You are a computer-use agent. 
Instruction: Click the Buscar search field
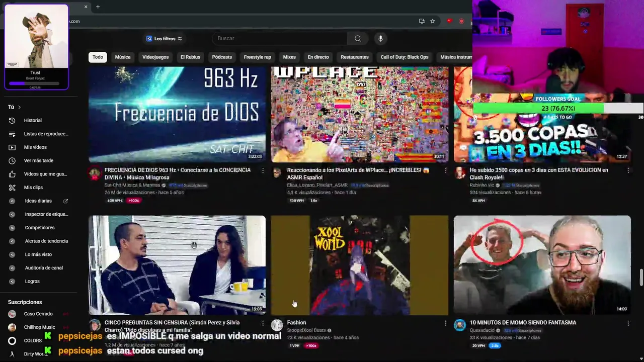280,38
